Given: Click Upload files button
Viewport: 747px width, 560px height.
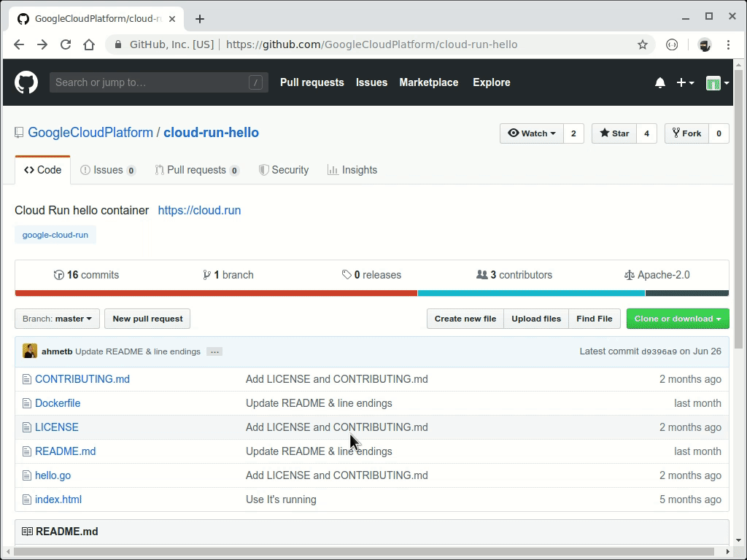Looking at the screenshot, I should click(x=536, y=319).
